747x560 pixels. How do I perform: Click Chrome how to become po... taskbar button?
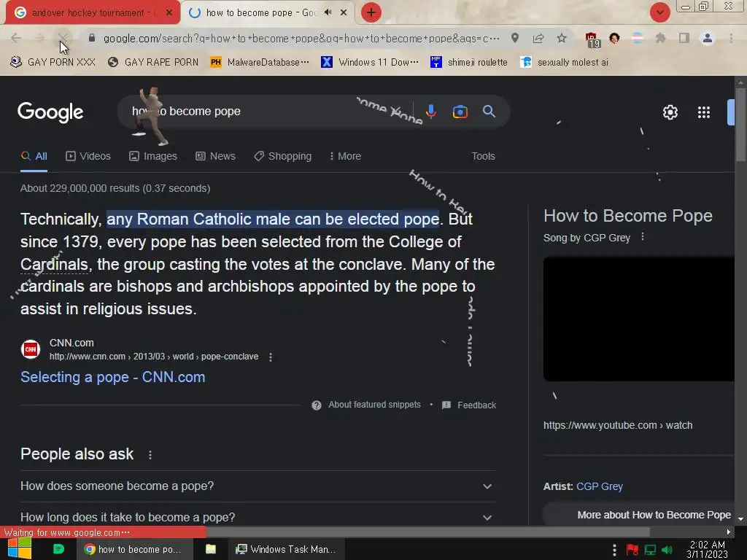click(x=134, y=549)
